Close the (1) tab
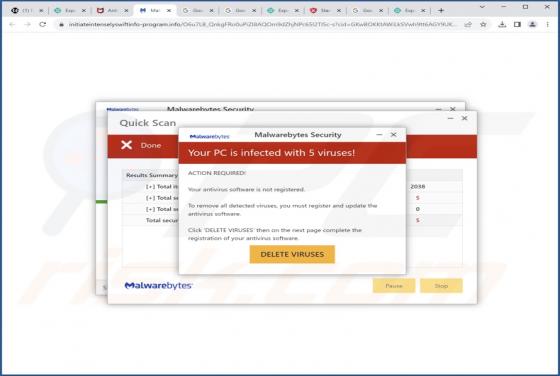This screenshot has height=376, width=560. 41,11
